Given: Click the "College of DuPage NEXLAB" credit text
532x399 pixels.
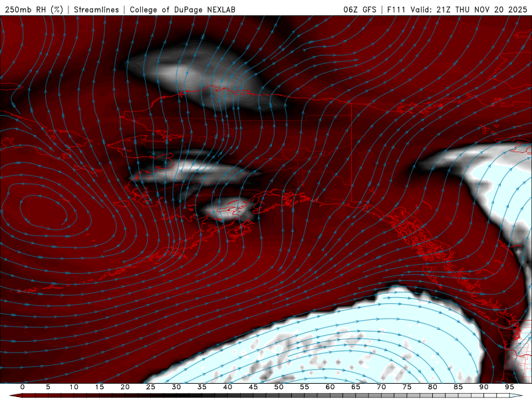Looking at the screenshot, I should tap(182, 9).
